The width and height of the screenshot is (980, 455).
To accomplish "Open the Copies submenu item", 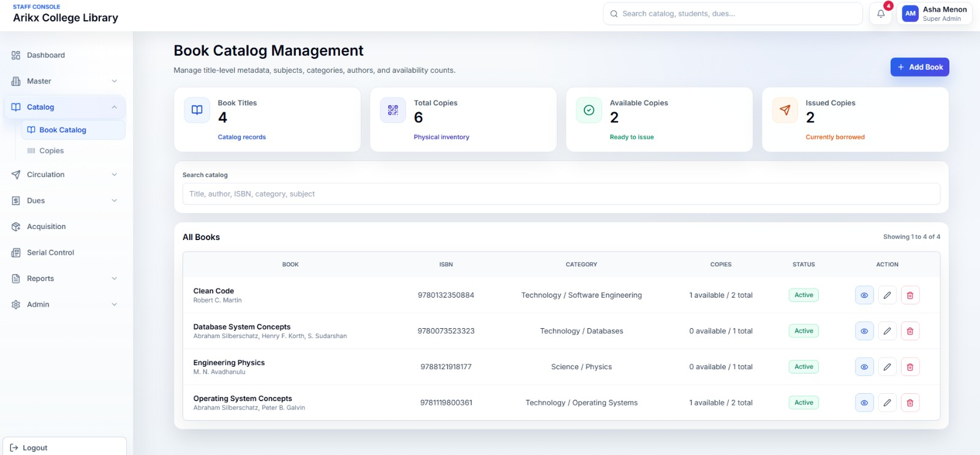I will [51, 151].
